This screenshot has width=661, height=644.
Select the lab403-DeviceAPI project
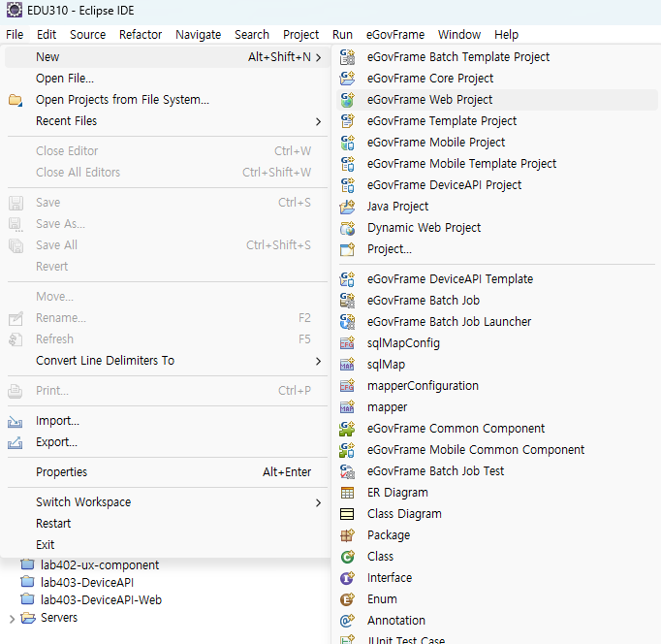[87, 583]
